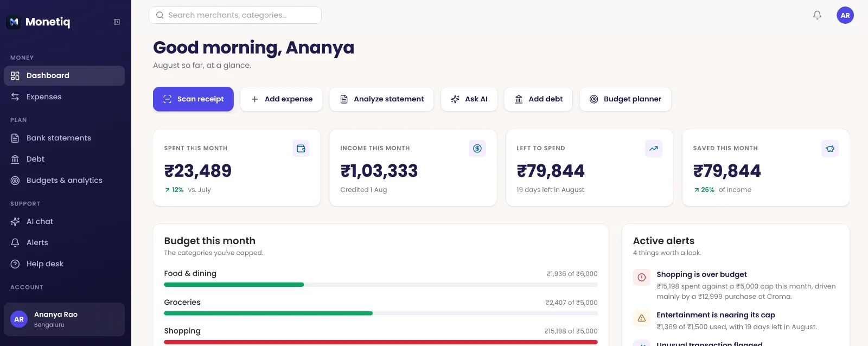
Task: Click the piggy bank icon on Saved this month card
Action: coord(830,149)
